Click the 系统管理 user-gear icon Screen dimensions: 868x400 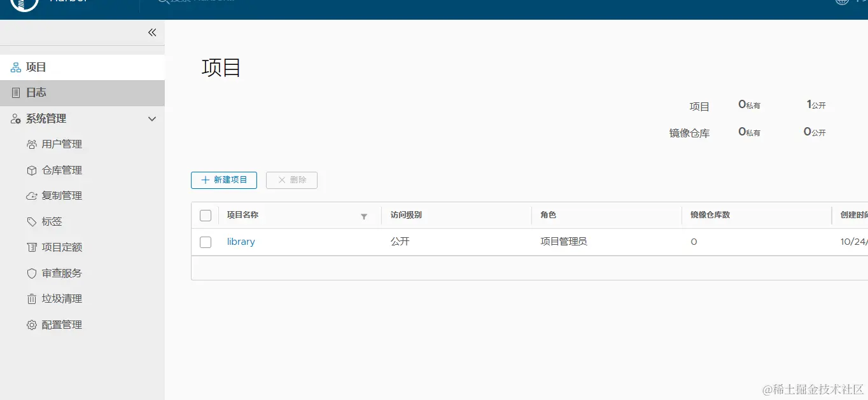(16, 119)
